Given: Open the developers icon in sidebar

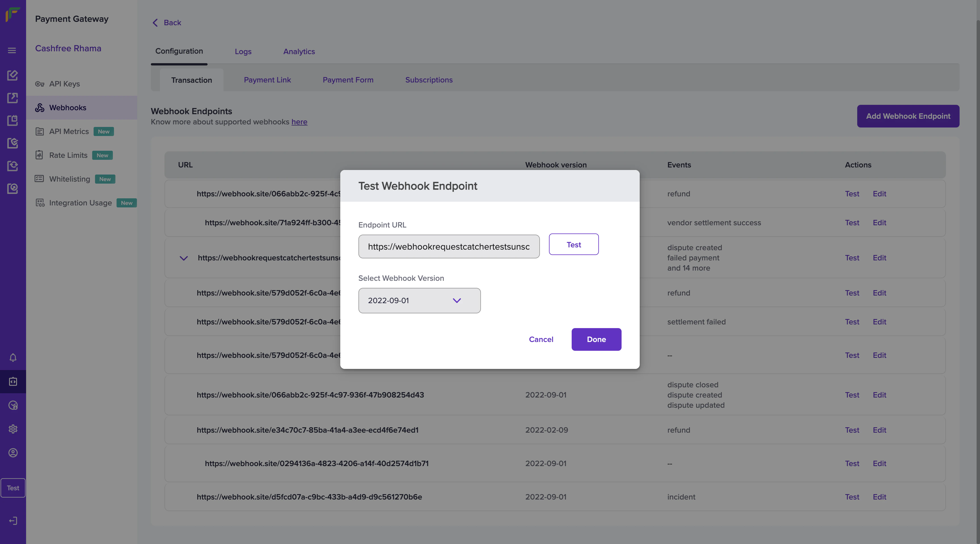Looking at the screenshot, I should pos(13,382).
